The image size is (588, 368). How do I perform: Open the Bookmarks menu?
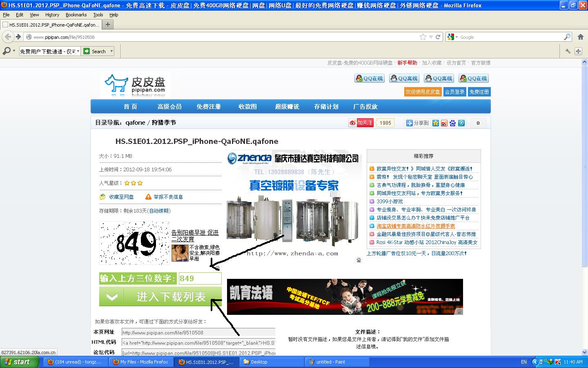click(76, 15)
